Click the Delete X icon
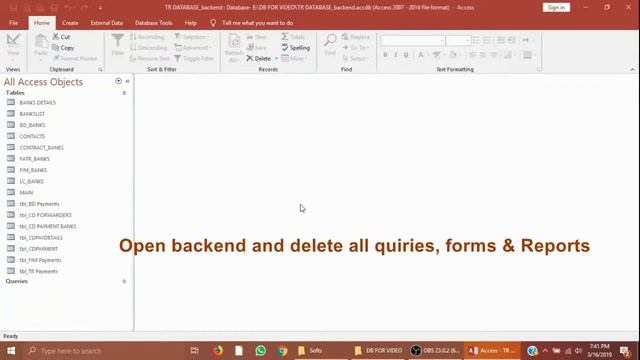The width and height of the screenshot is (640, 360). point(250,58)
